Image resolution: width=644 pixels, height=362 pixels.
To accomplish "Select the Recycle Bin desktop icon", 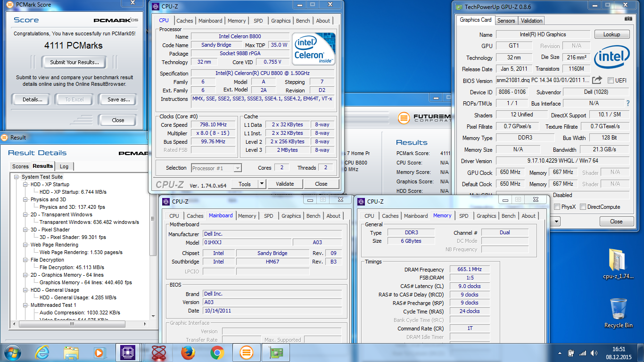I will (618, 313).
